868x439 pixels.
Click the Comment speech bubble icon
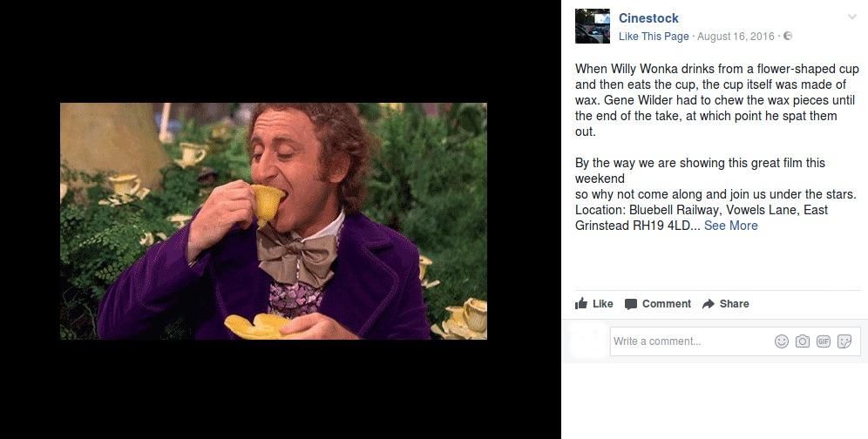(x=630, y=304)
